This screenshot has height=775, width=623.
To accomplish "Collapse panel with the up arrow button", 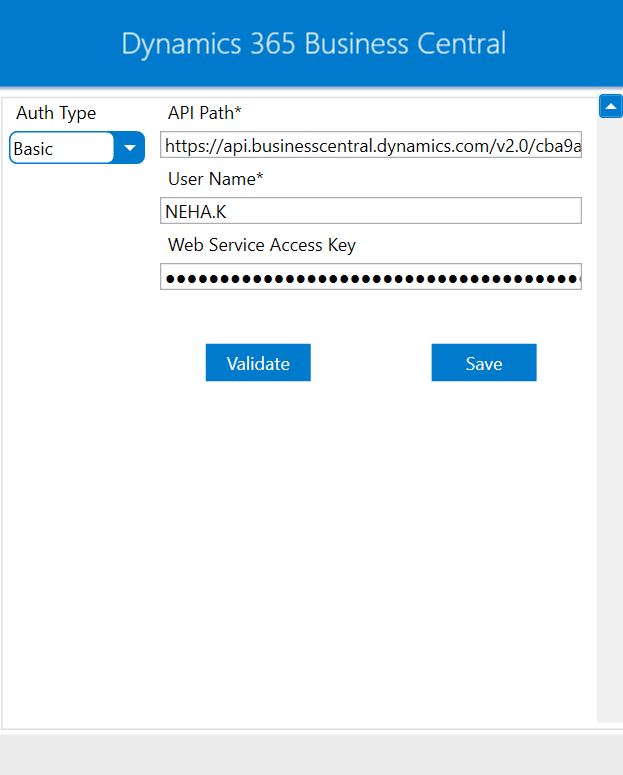I will (x=611, y=106).
